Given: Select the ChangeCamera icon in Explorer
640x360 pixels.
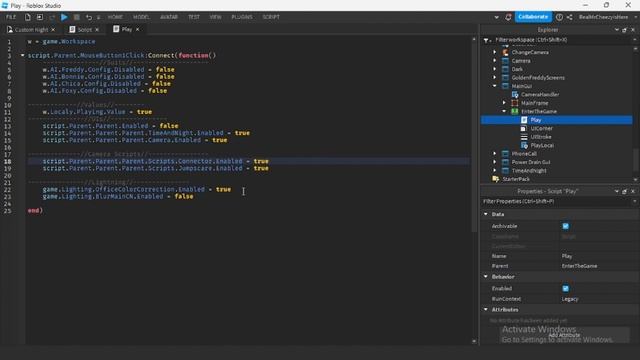Looking at the screenshot, I should tap(505, 52).
